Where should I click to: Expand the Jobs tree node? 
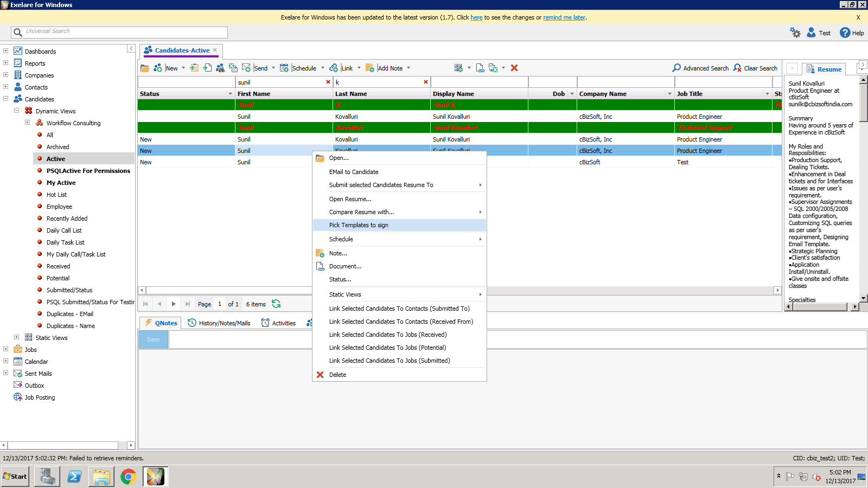5,349
